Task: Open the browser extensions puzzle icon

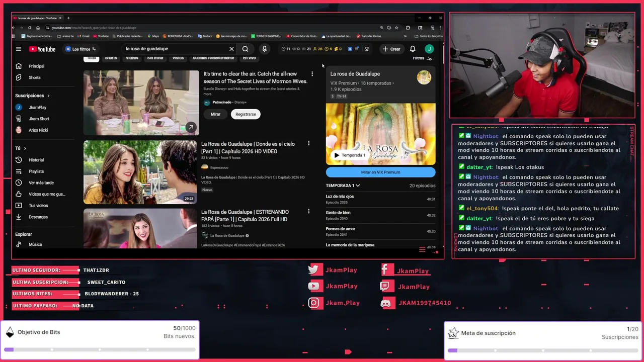Action: [x=408, y=28]
